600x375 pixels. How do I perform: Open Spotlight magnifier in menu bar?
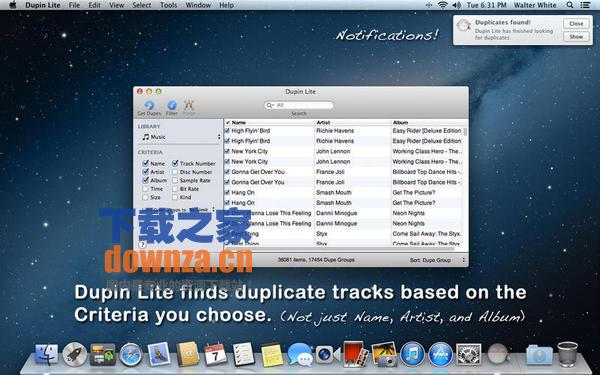(x=570, y=5)
